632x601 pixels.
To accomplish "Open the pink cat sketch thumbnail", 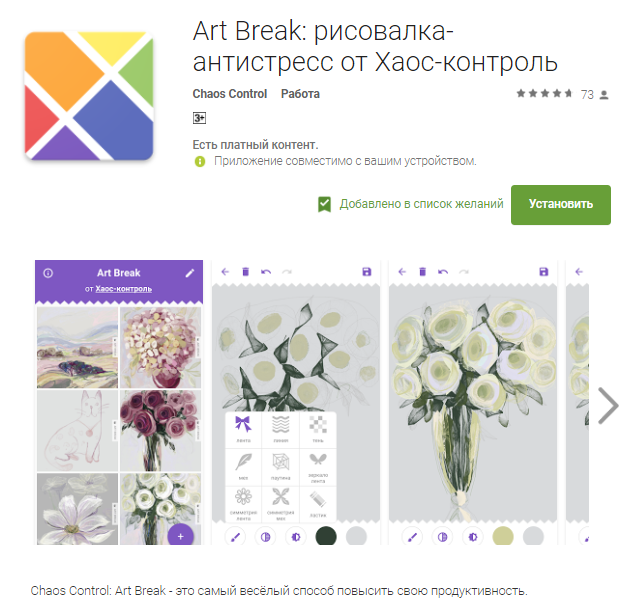I will tap(77, 430).
